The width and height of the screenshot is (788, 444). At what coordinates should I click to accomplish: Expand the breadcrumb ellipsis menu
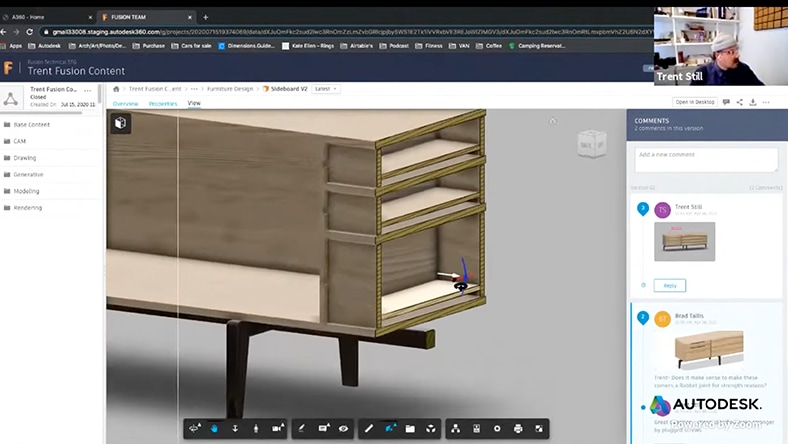[x=194, y=89]
